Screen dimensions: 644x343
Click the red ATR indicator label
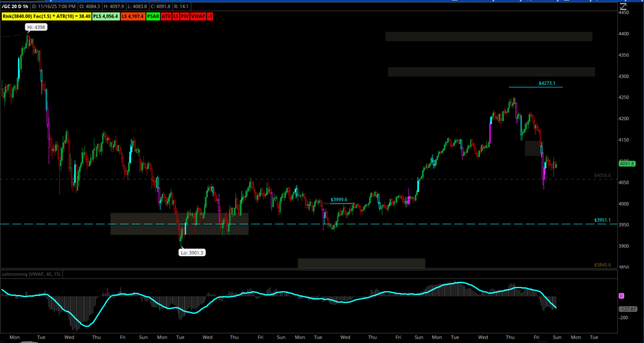pos(166,17)
